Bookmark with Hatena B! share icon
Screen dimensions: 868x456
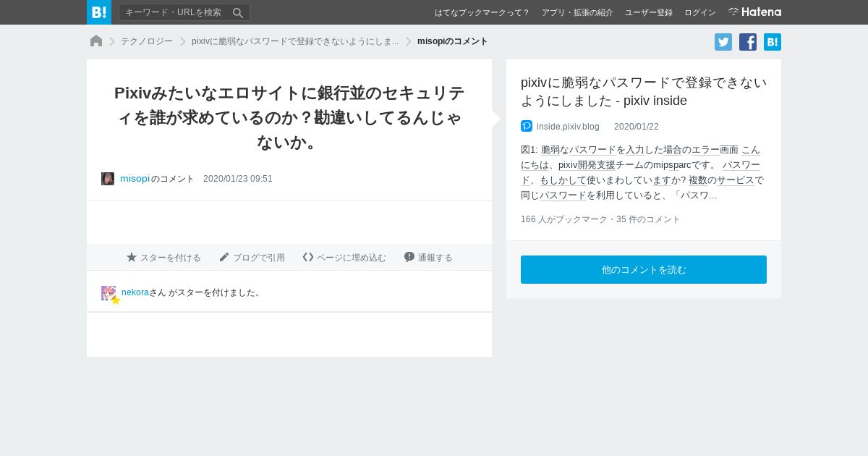[x=773, y=42]
